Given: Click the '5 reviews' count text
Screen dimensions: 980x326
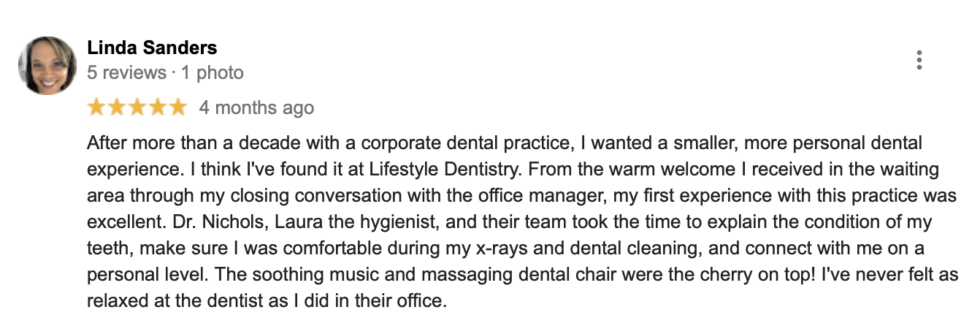Looking at the screenshot, I should 126,73.
